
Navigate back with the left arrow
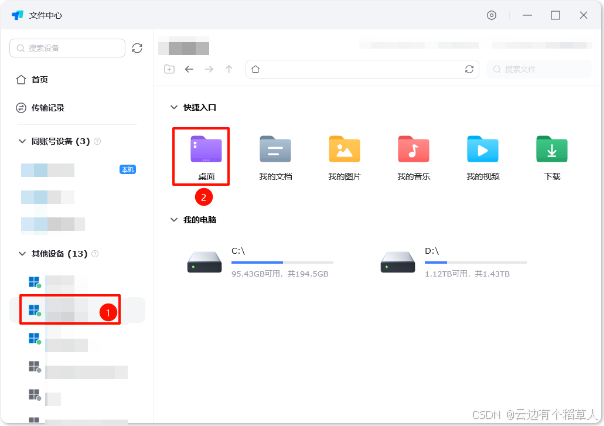189,69
